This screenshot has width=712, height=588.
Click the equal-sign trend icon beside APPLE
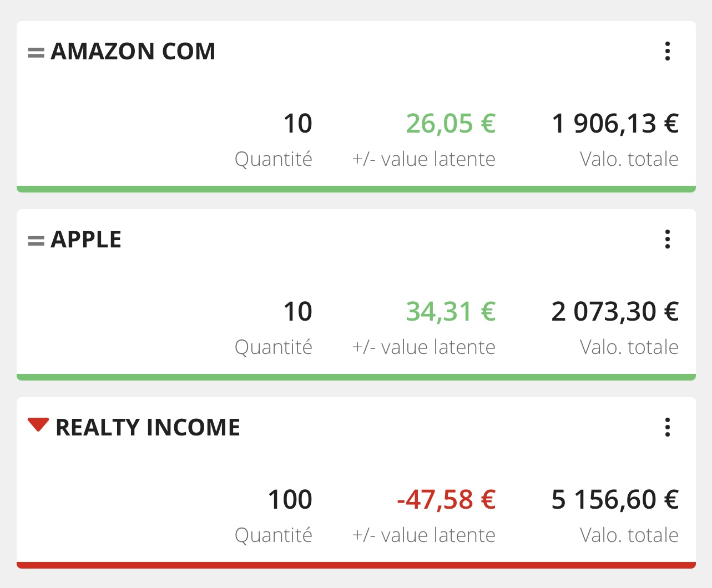click(36, 241)
